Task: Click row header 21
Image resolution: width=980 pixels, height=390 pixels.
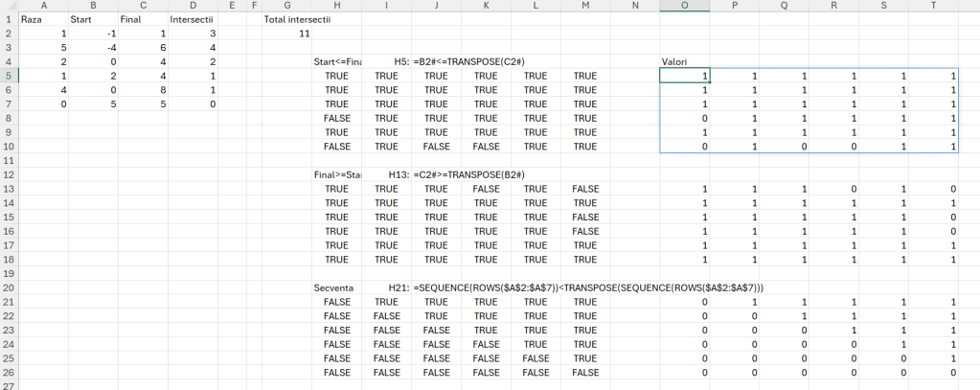Action: click(x=8, y=302)
